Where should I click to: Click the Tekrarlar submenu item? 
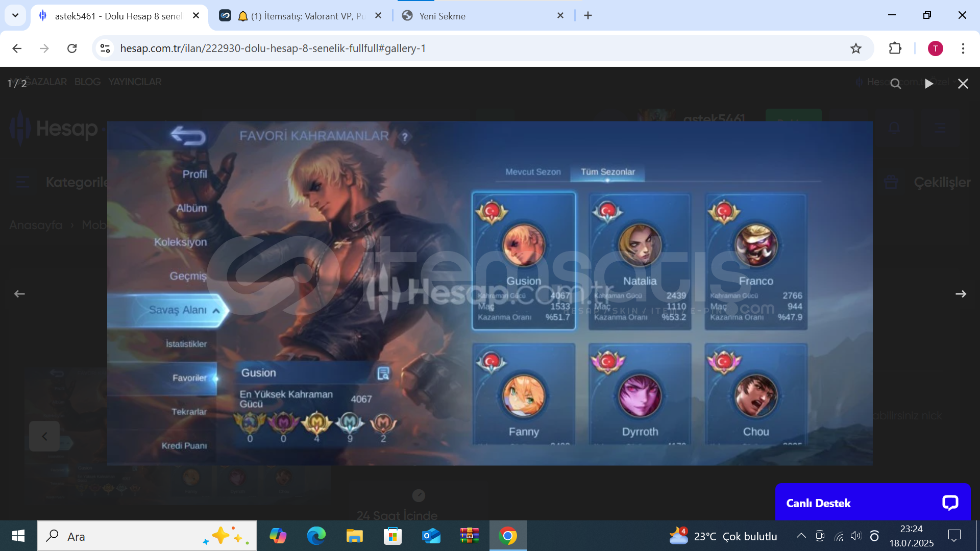[189, 412]
